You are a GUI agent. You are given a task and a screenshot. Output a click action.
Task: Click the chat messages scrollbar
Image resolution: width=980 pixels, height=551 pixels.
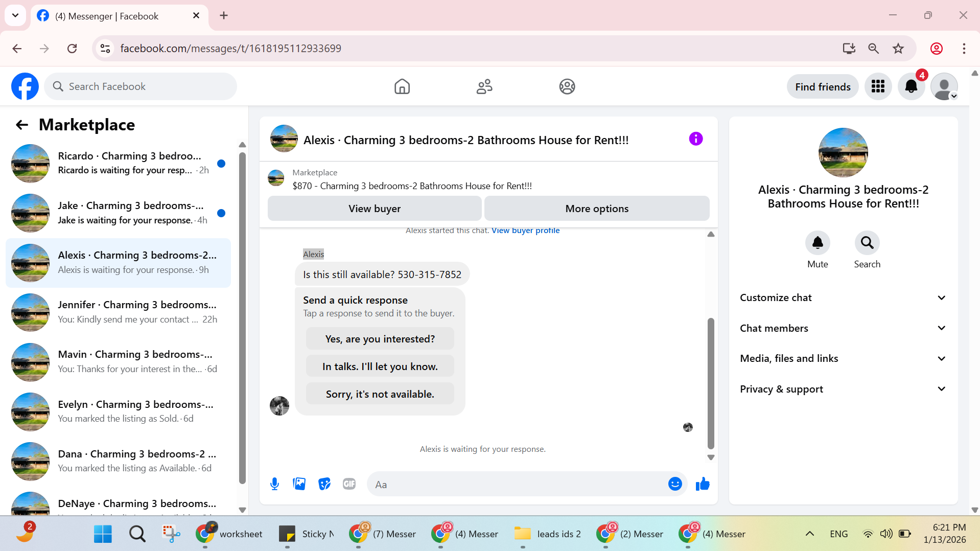[x=711, y=383]
